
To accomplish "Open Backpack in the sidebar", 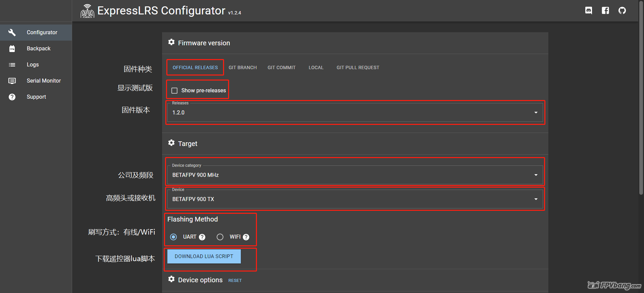I will coord(36,49).
